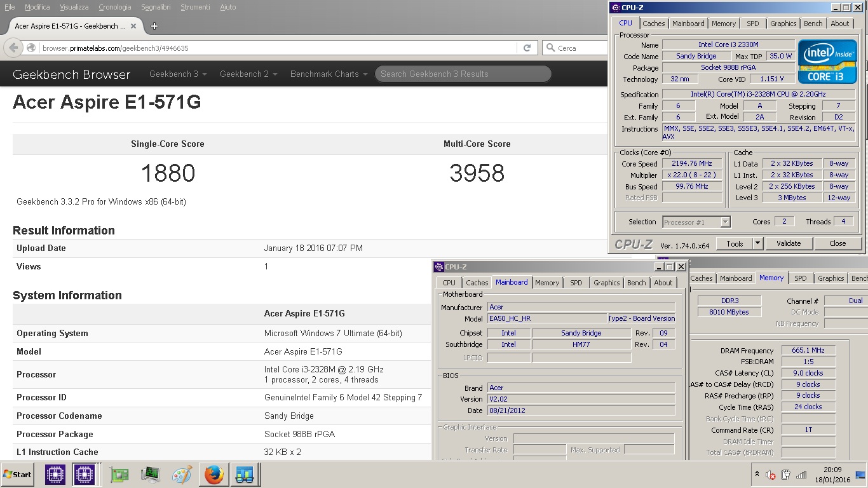Screen dimensions: 868x488
Task: Switch to About tab in CPU-Z CPU window
Action: (839, 24)
